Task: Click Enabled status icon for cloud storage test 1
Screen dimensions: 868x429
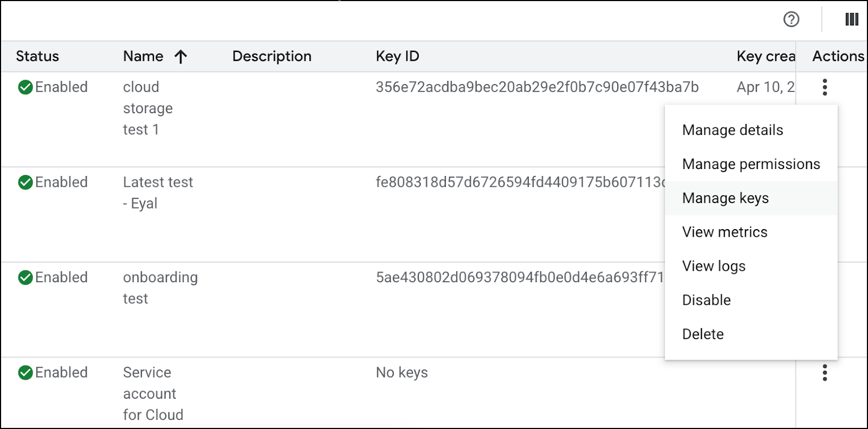Action: click(25, 87)
